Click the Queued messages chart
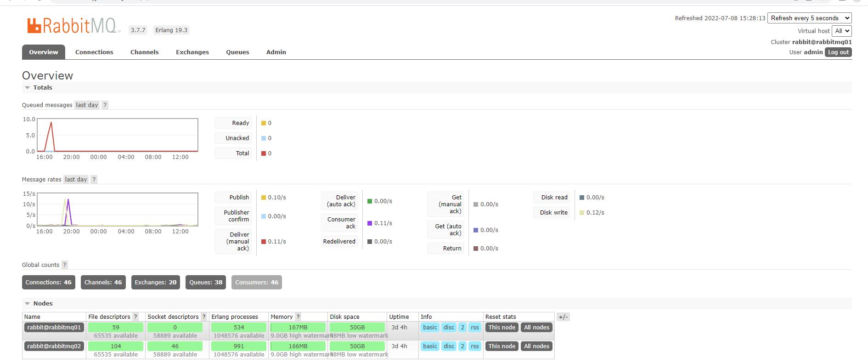This screenshot has height=362, width=868. [118, 135]
